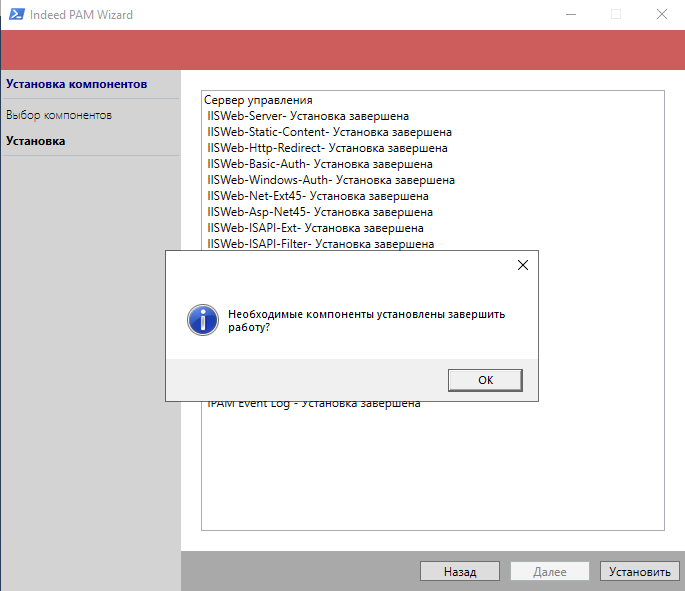This screenshot has height=591, width=685.
Task: Click the PowerShell icon in the title bar
Action: (x=15, y=15)
